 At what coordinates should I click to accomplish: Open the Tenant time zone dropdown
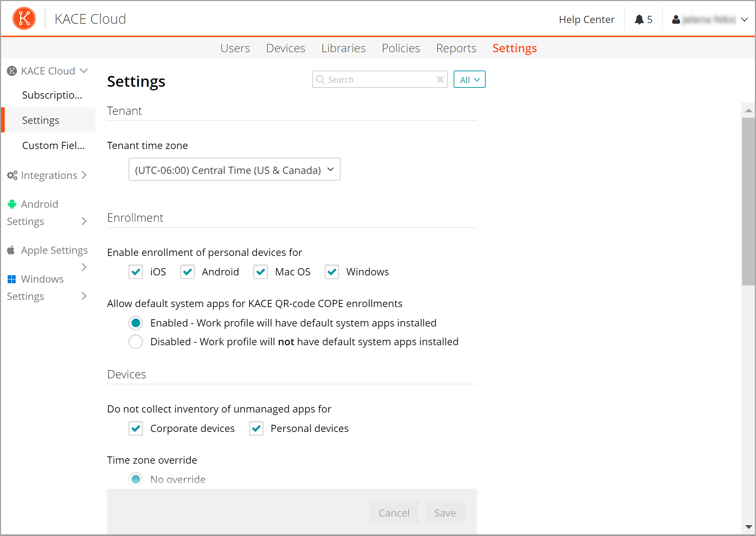(x=234, y=170)
